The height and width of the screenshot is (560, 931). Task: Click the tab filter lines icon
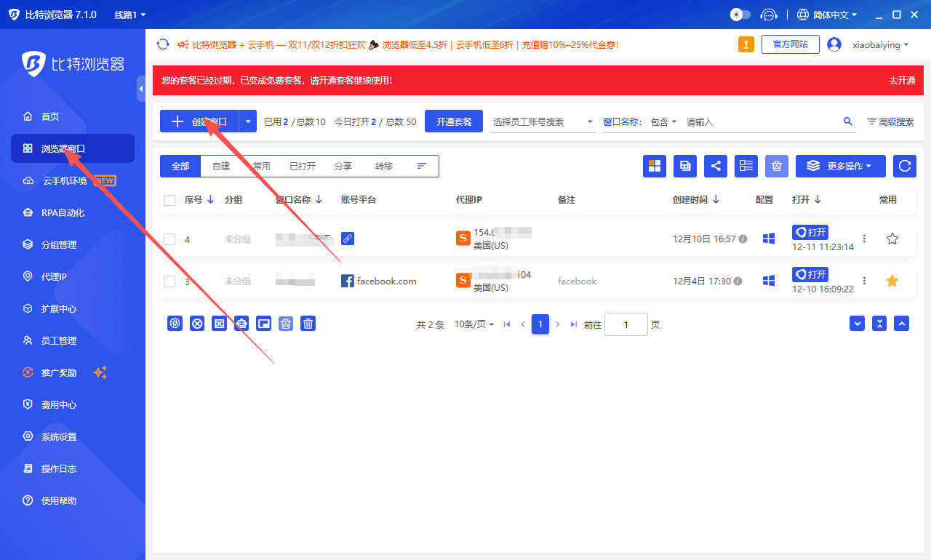422,166
